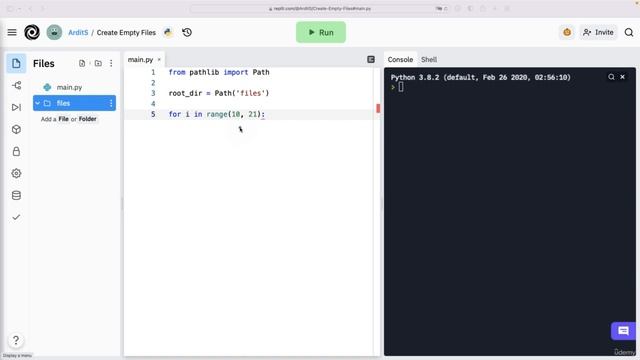Screen dimensions: 640x360
Task: Open the Version control sidebar panel
Action: (16, 85)
